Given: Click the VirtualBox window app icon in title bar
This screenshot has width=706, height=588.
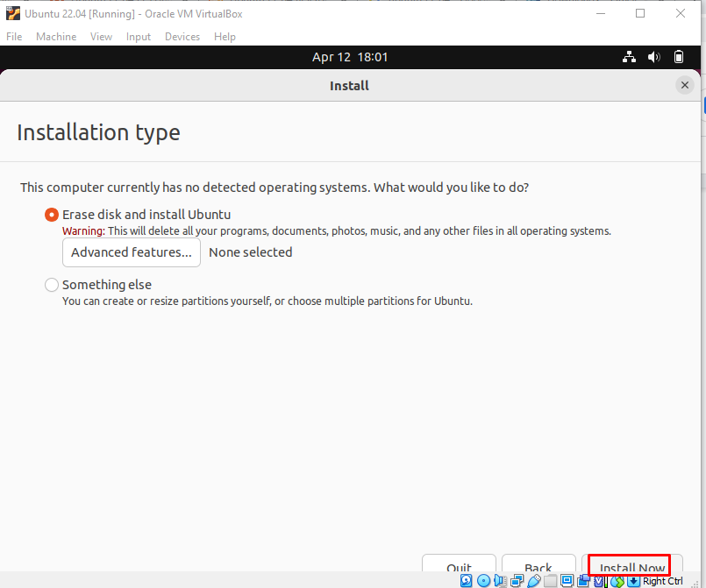Looking at the screenshot, I should (x=12, y=13).
